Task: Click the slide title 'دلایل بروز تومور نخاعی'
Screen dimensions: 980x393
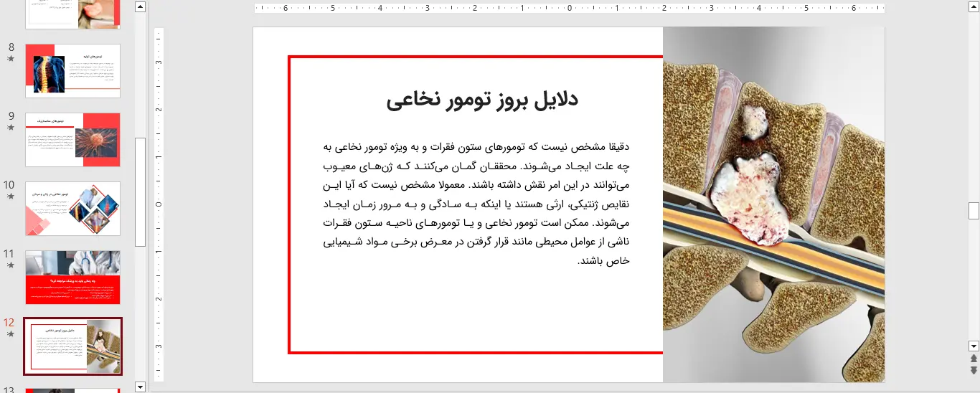Action: [x=482, y=100]
